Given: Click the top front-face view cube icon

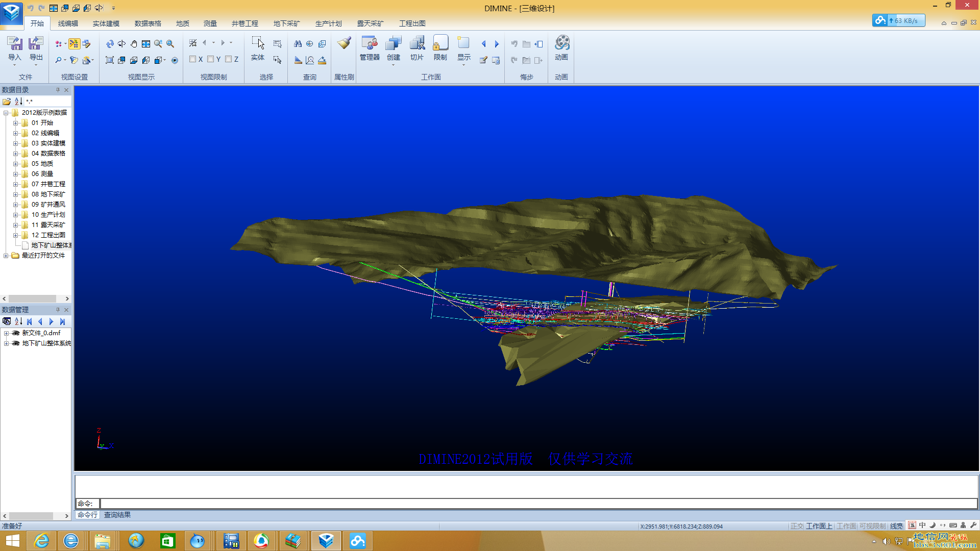Looking at the screenshot, I should tap(121, 60).
